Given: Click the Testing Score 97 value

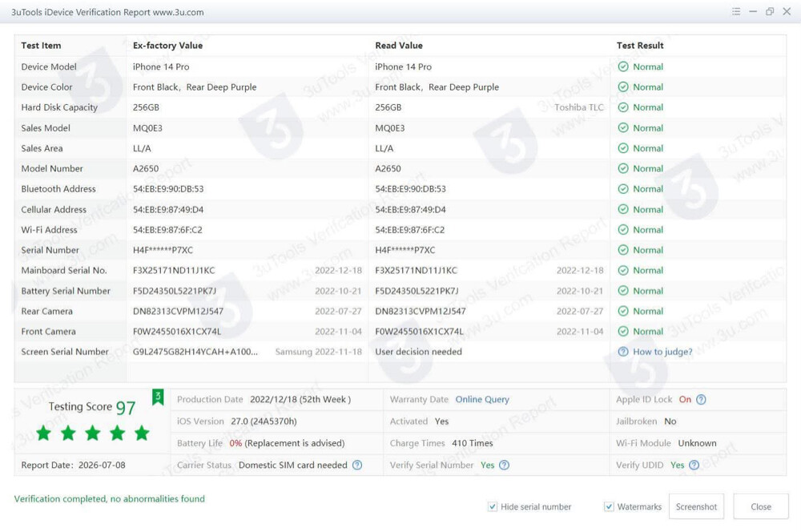Looking at the screenshot, I should coord(126,407).
